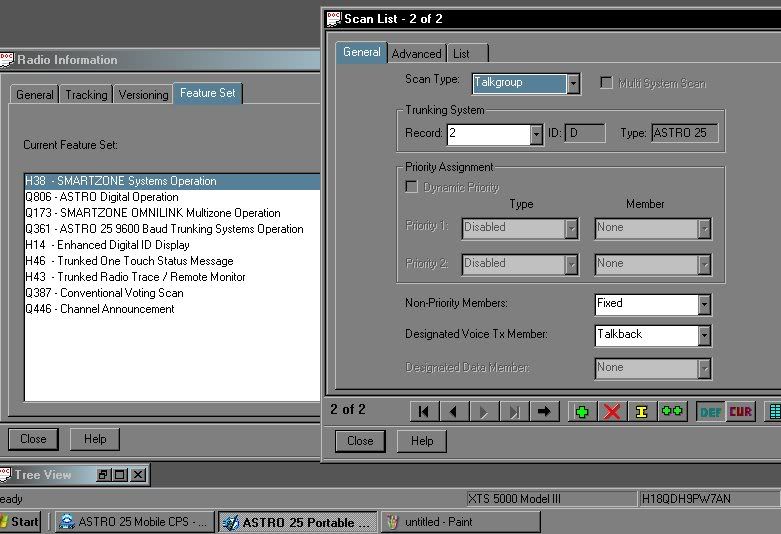Screen dimensions: 781x534
Task: Toggle Multi System Scan checkbox
Action: coord(606,83)
